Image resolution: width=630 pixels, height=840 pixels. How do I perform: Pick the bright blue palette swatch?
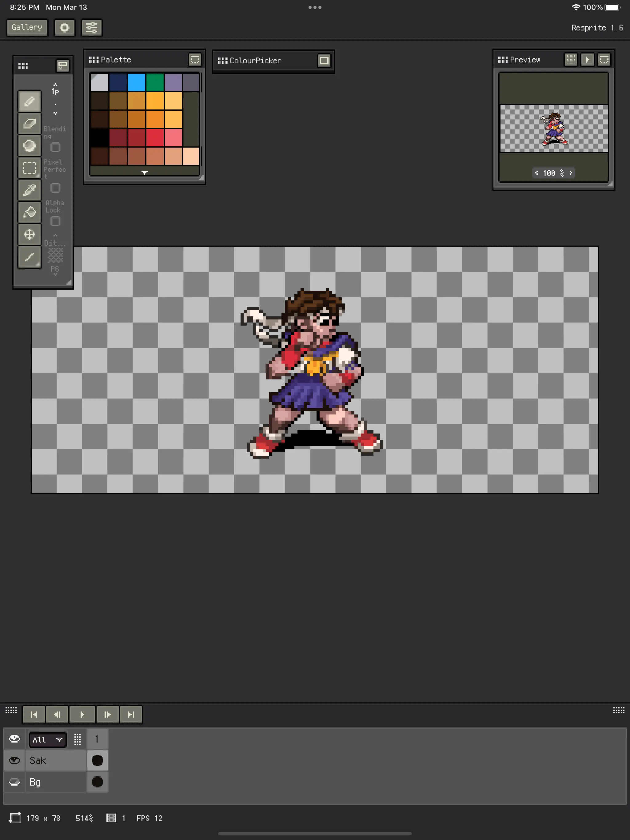coord(136,82)
